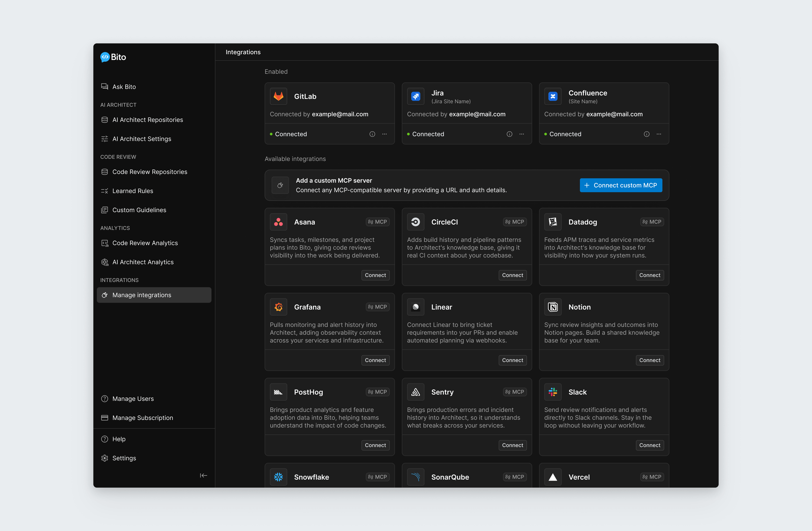Click the GitLab Connected status text
Screen dimensions: 812x531
(291, 134)
